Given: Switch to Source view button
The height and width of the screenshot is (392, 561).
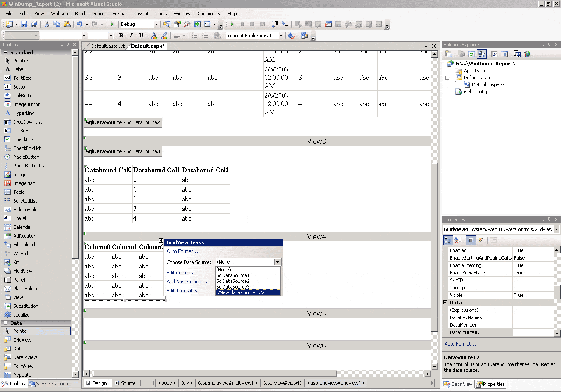Looking at the screenshot, I should [x=125, y=383].
